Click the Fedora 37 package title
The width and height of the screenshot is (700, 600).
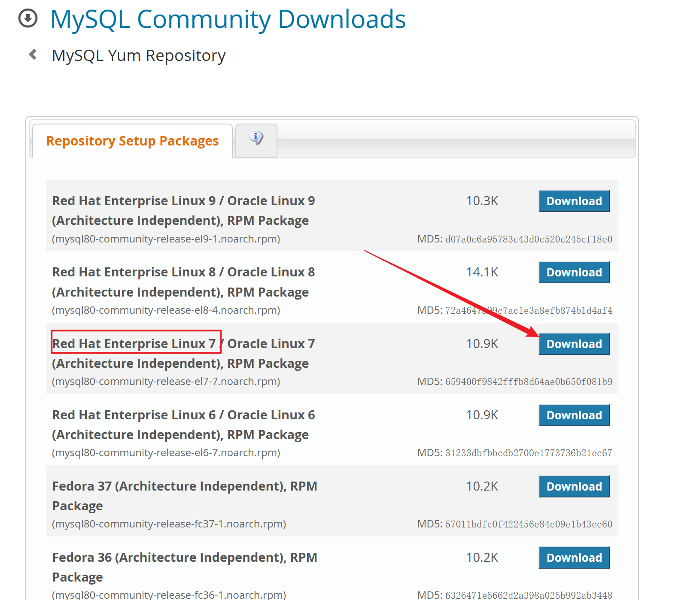[x=185, y=496]
